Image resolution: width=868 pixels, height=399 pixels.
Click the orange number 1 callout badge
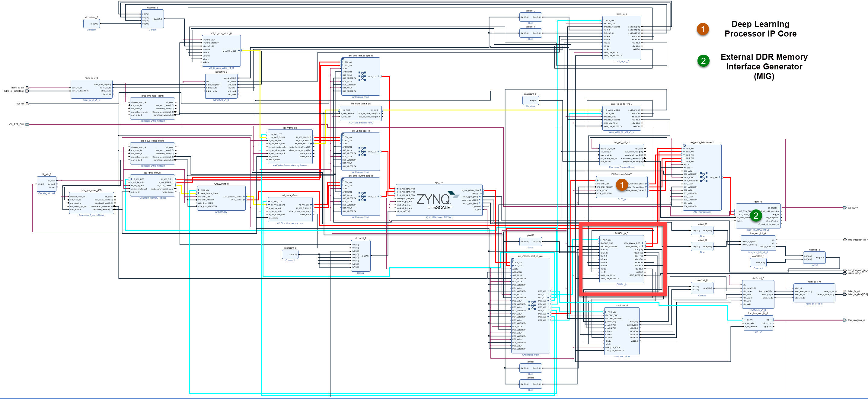coord(622,184)
